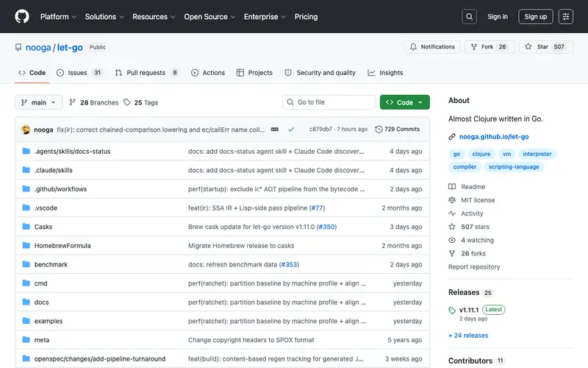
Task: Select the interpreter topic tag
Action: pyautogui.click(x=537, y=154)
